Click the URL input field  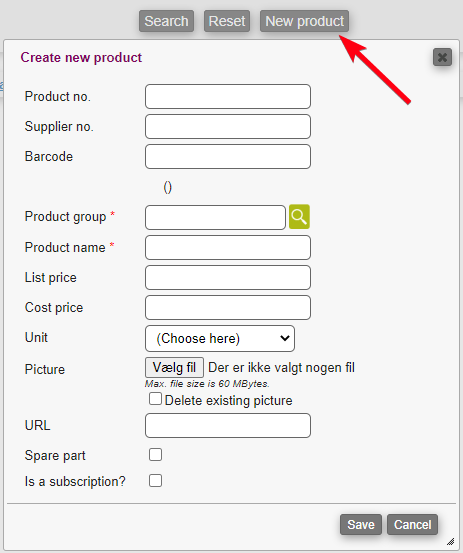[x=228, y=425]
